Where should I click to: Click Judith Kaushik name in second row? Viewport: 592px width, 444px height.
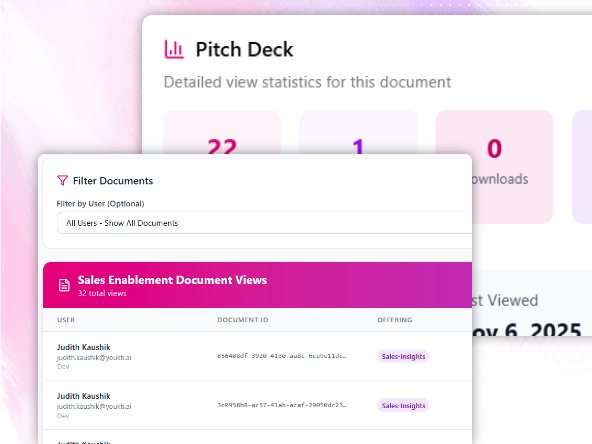83,396
